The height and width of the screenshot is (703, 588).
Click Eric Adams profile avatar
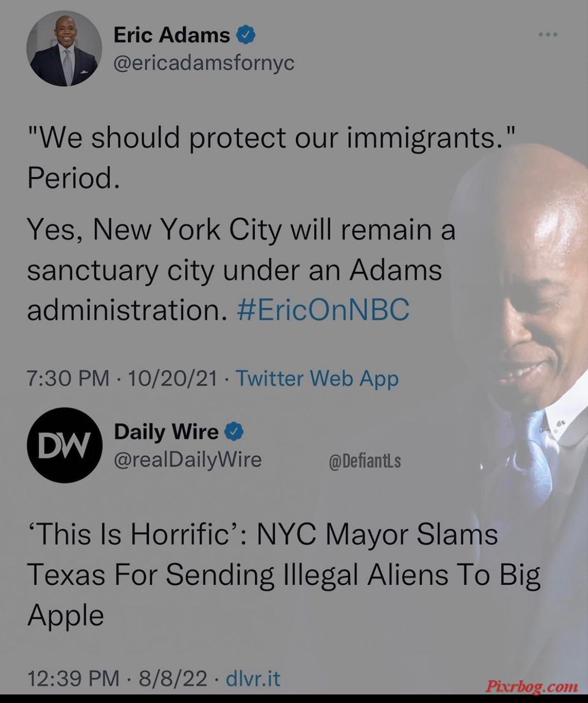pos(64,48)
